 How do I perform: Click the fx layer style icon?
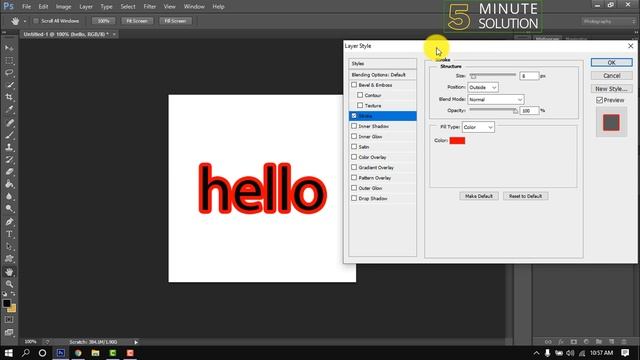561,342
